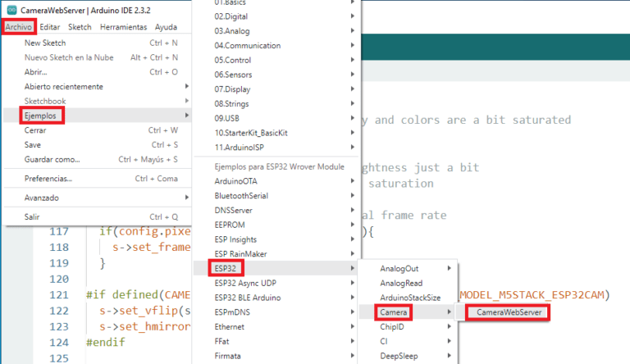The width and height of the screenshot is (630, 364).
Task: Open the Archivo menu
Action: 18,27
